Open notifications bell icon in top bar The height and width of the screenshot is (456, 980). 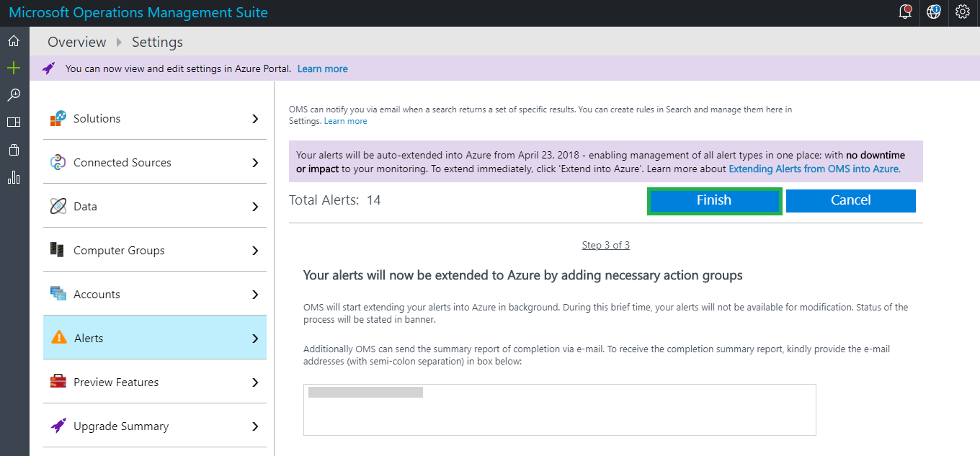coord(906,12)
